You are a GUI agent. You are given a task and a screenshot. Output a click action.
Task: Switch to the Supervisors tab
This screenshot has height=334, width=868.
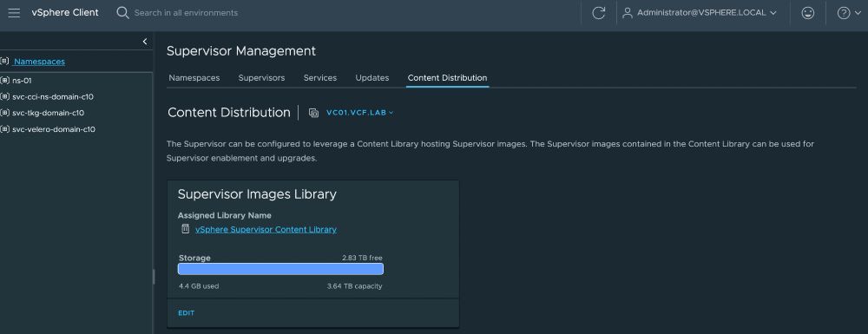[x=261, y=78]
